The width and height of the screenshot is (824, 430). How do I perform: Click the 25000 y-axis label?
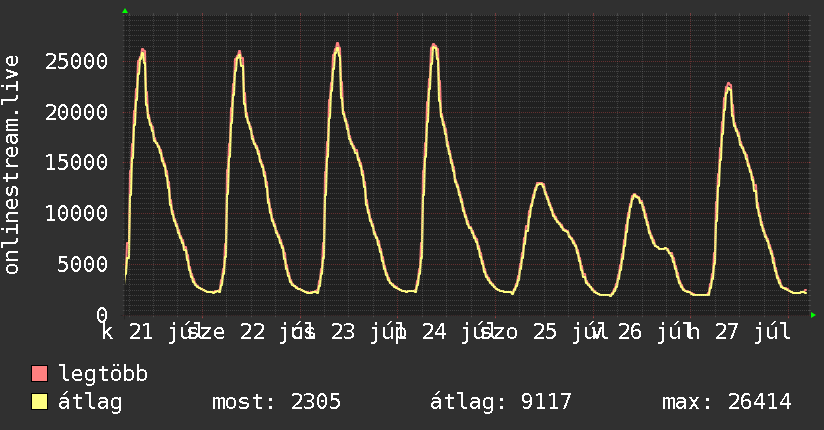(76, 62)
